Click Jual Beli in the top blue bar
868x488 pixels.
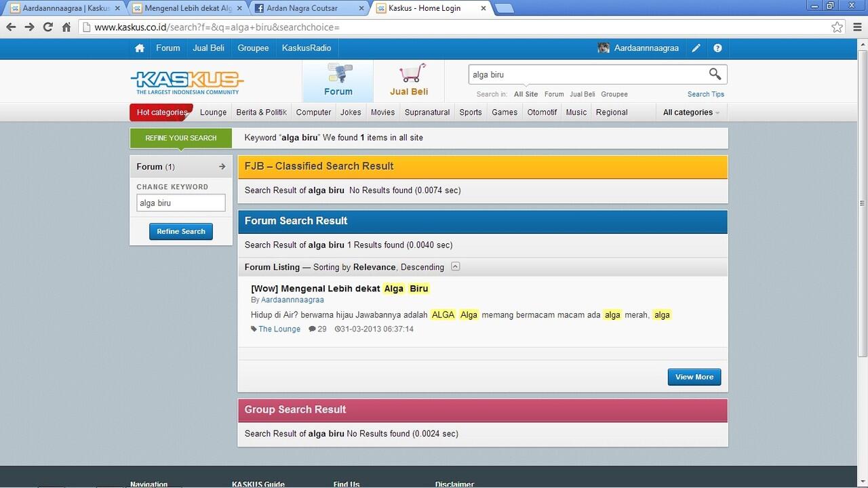click(208, 48)
